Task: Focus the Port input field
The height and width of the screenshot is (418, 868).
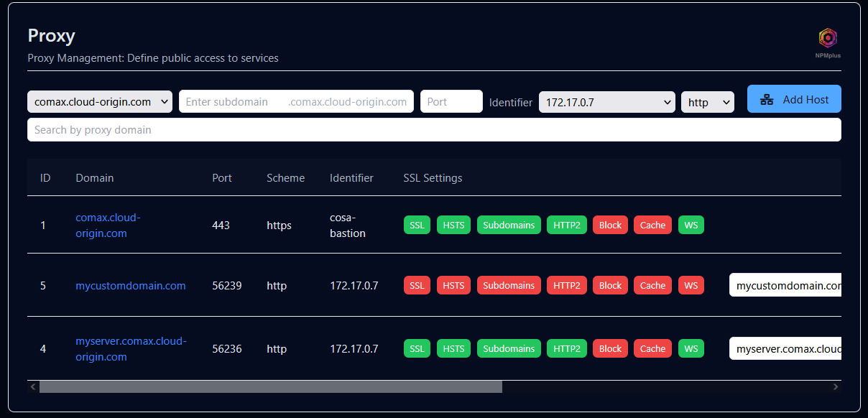Action: click(x=451, y=101)
